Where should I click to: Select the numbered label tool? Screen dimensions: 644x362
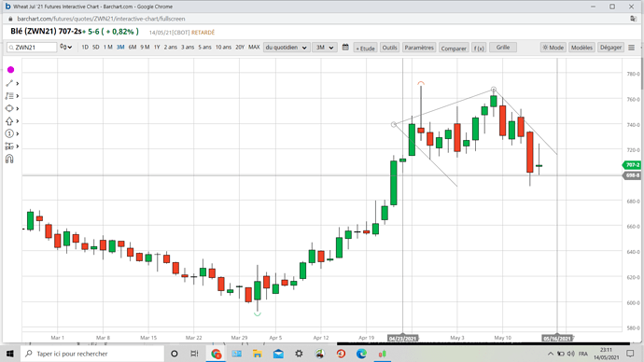pyautogui.click(x=9, y=133)
